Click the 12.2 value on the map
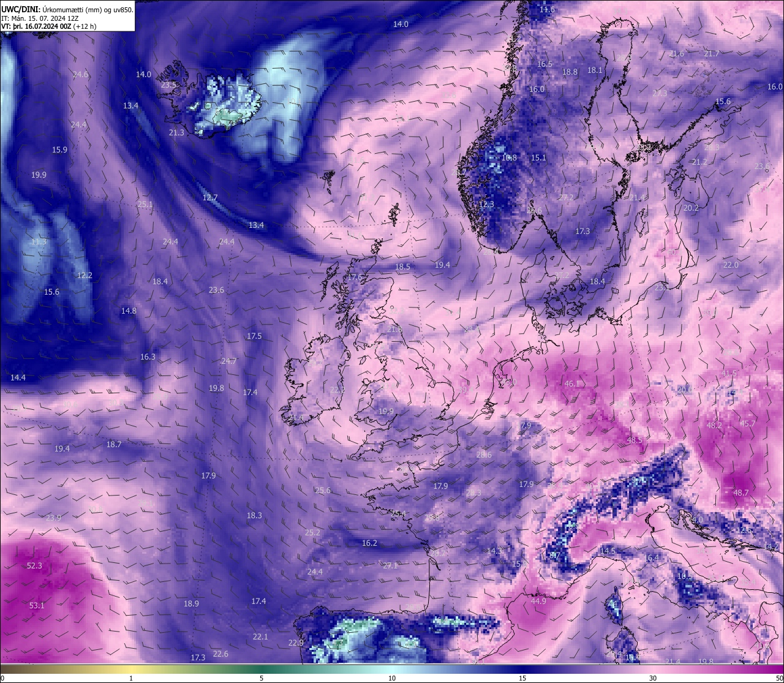The height and width of the screenshot is (683, 784). pos(85,275)
